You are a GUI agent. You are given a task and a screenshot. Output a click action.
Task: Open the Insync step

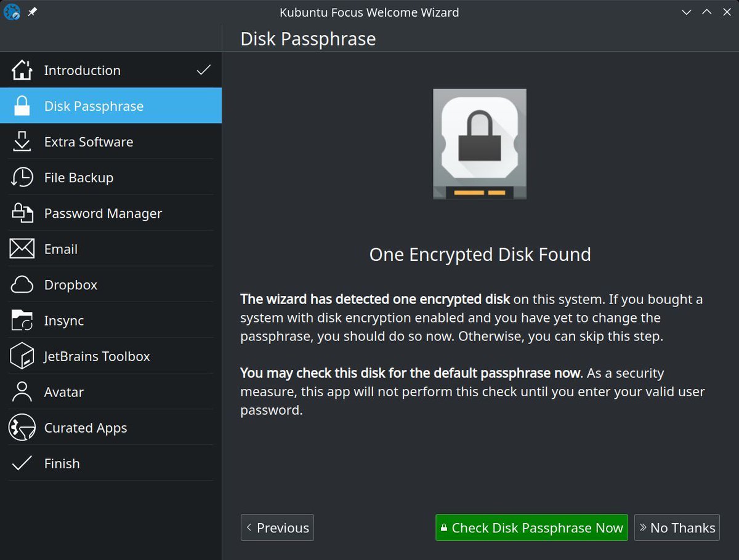(x=111, y=320)
